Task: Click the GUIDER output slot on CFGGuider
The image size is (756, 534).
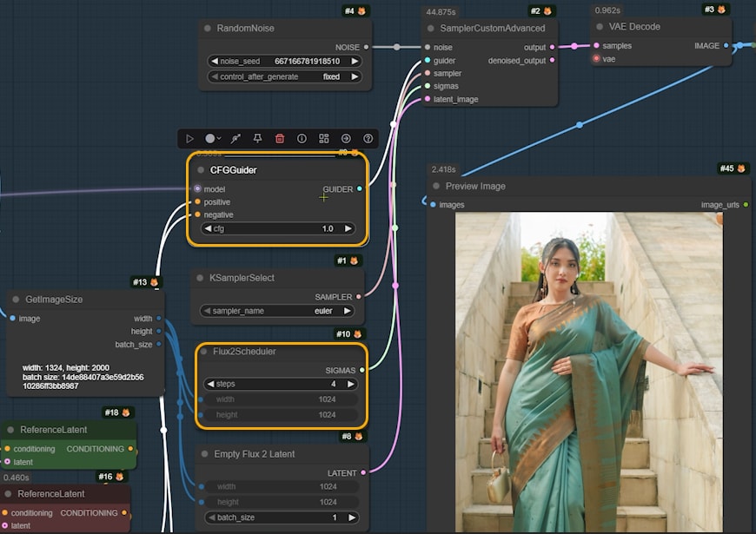Action: (360, 188)
